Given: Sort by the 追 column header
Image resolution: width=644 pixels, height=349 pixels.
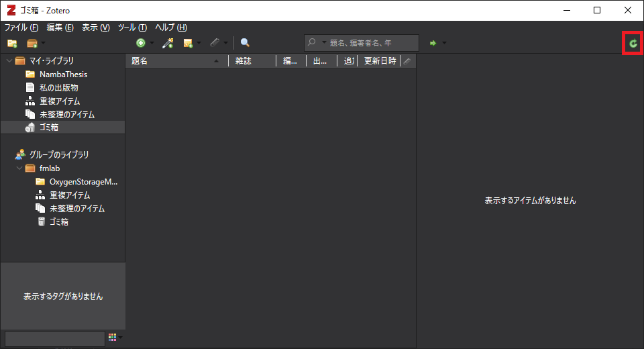Looking at the screenshot, I should tap(347, 61).
